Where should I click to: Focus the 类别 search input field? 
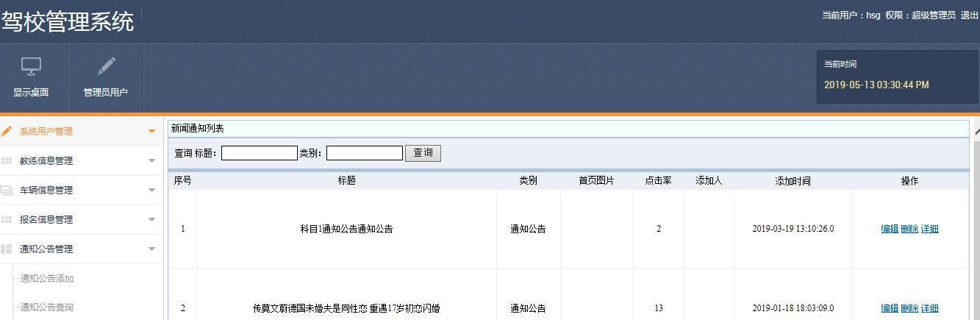point(365,153)
